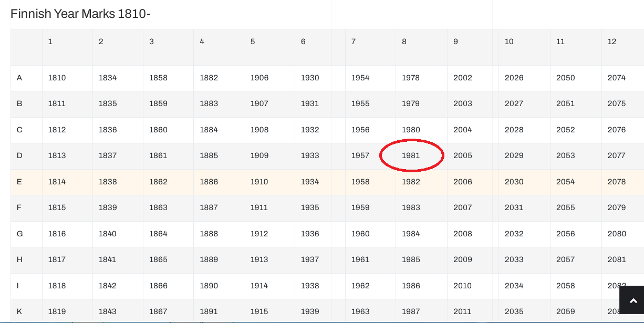Click row label A

point(19,78)
